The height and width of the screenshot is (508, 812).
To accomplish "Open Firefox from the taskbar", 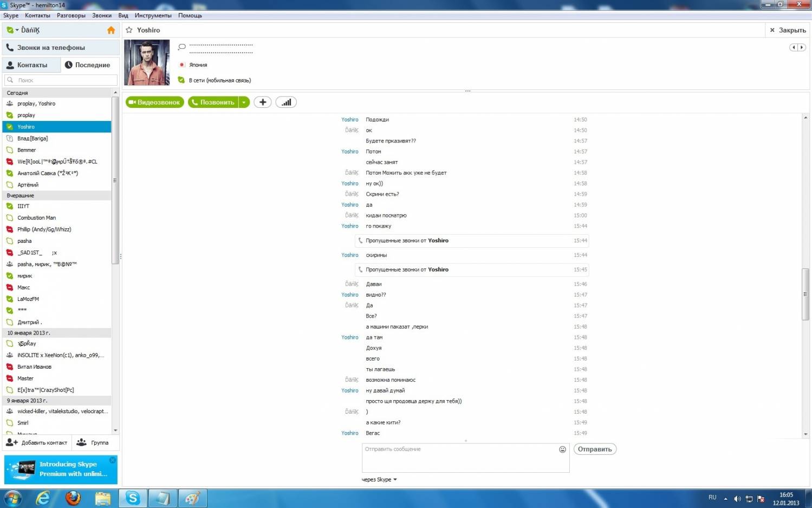I will pos(73,498).
